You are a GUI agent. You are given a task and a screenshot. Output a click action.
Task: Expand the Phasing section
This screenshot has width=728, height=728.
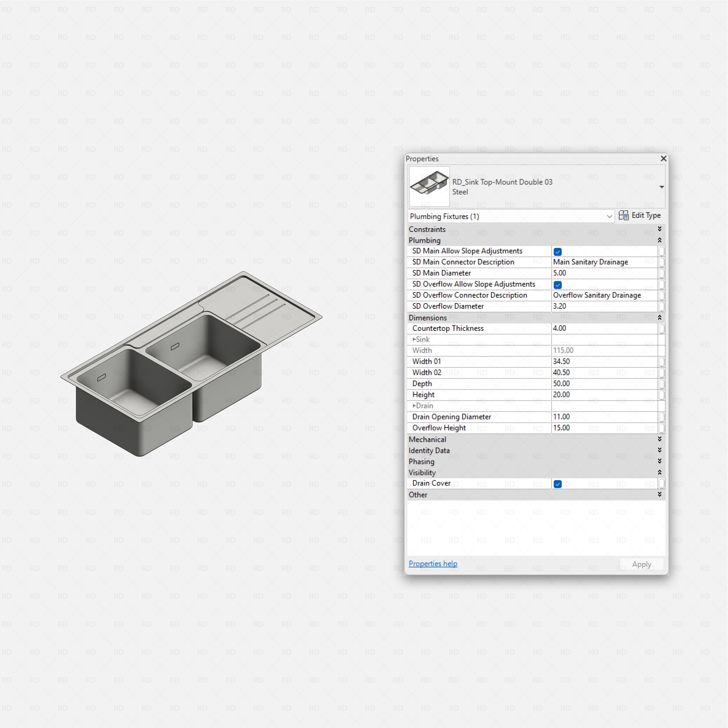point(660,461)
